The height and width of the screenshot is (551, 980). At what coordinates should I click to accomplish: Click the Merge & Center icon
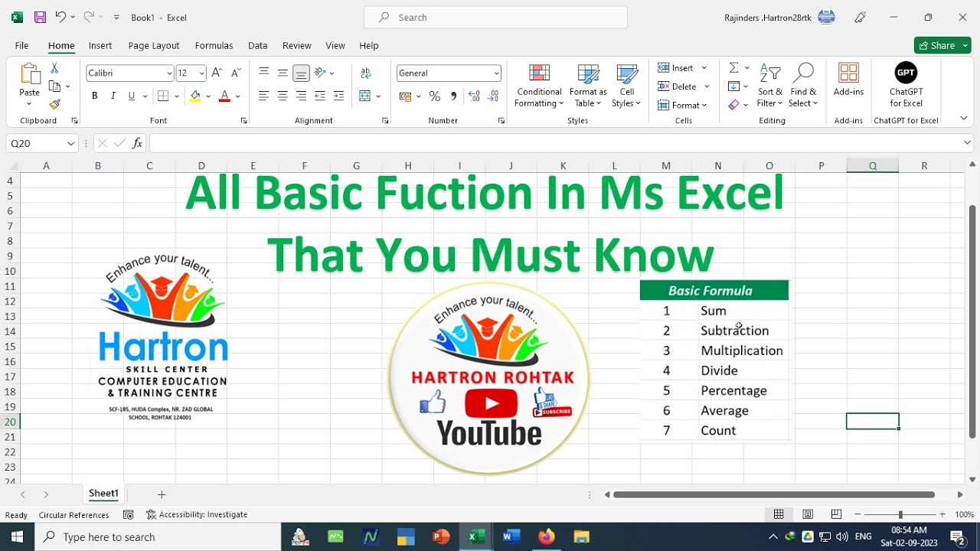tap(365, 96)
